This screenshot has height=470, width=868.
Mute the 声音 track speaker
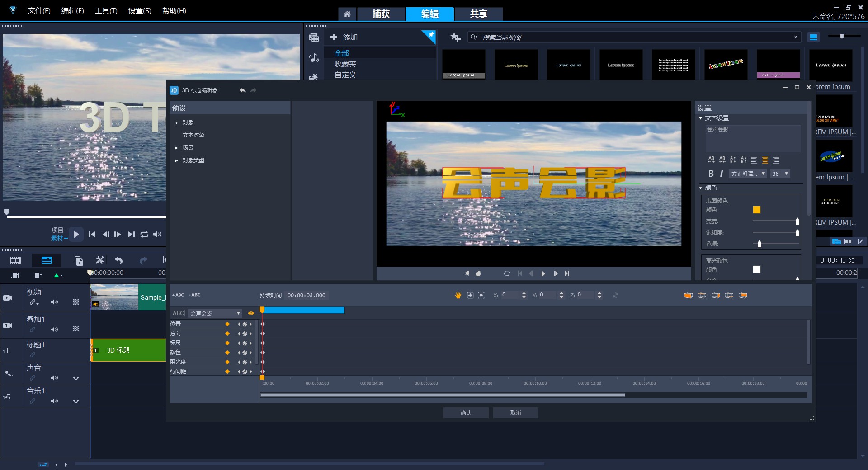point(54,378)
